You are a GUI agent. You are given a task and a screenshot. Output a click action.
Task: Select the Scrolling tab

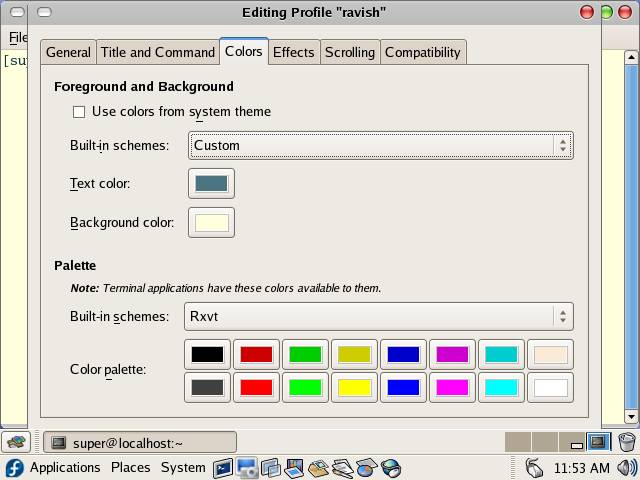coord(349,52)
